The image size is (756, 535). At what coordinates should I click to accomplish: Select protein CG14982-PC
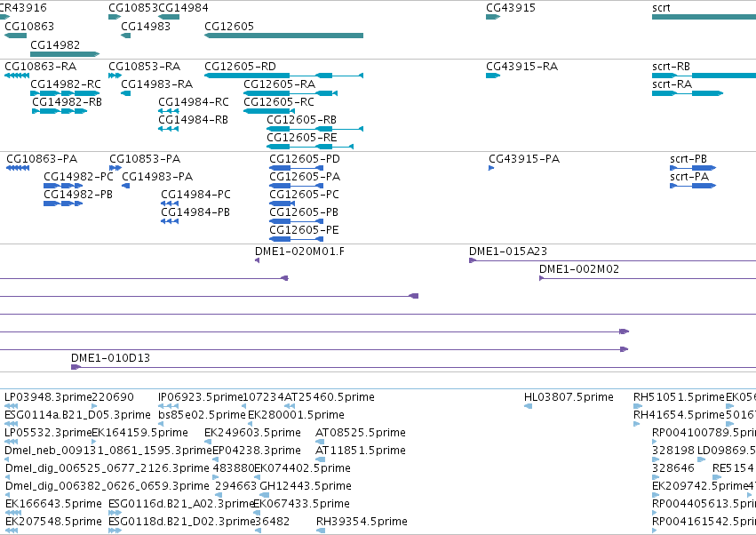tap(63, 186)
